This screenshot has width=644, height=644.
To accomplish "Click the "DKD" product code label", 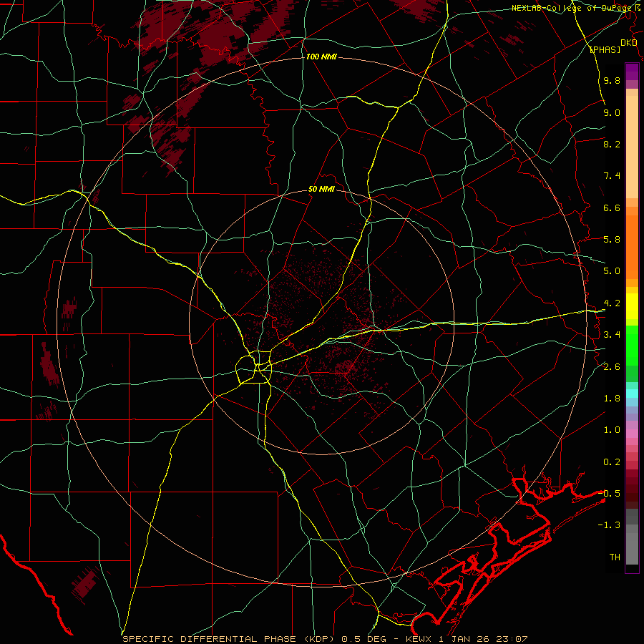I will pos(629,43).
